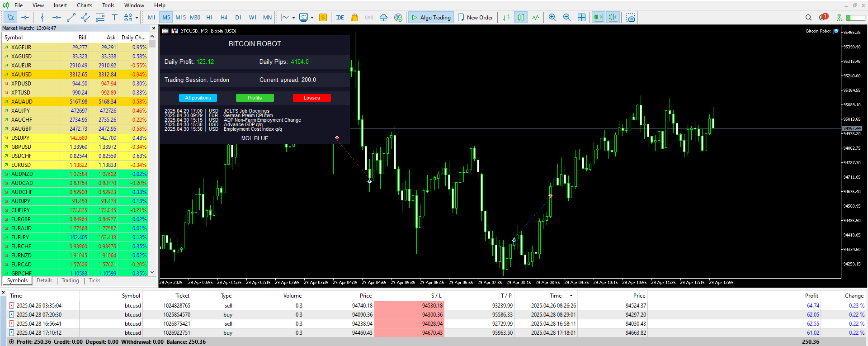Click the battery level indicator
Viewport: 868px width, 346px height.
point(855,18)
